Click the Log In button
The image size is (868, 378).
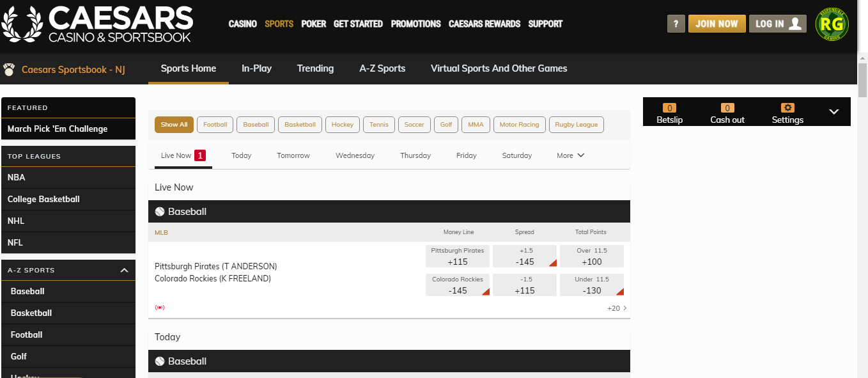pyautogui.click(x=777, y=24)
